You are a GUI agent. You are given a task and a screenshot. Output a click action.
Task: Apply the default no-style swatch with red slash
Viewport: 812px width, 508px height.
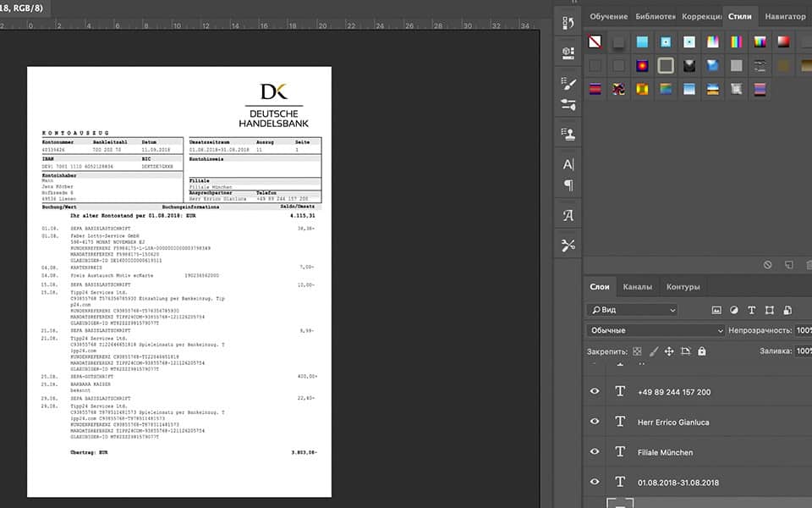click(595, 41)
